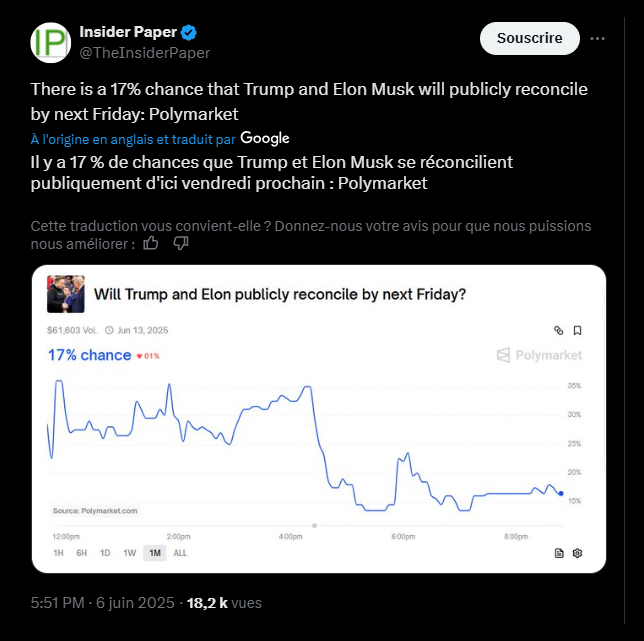The width and height of the screenshot is (644, 641).
Task: Click the verified badge next to Insider Paper
Action: click(188, 33)
